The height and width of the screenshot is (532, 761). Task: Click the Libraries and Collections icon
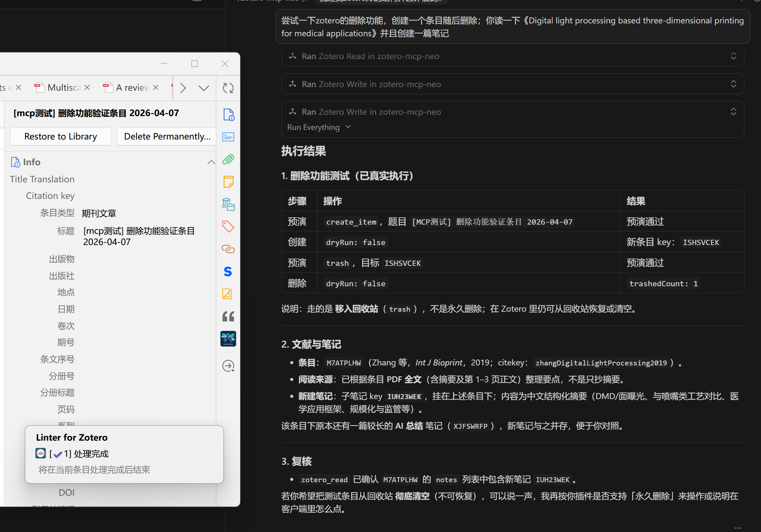pos(228,204)
